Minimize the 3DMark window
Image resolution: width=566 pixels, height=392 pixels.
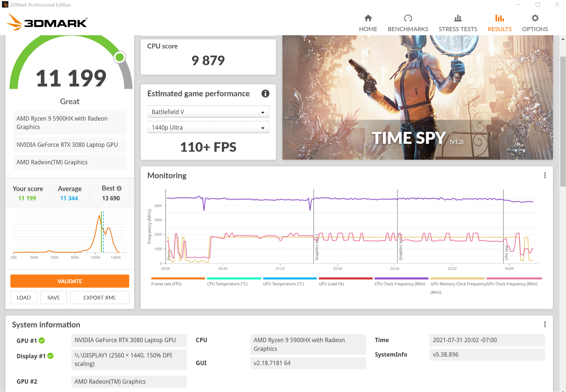point(519,5)
